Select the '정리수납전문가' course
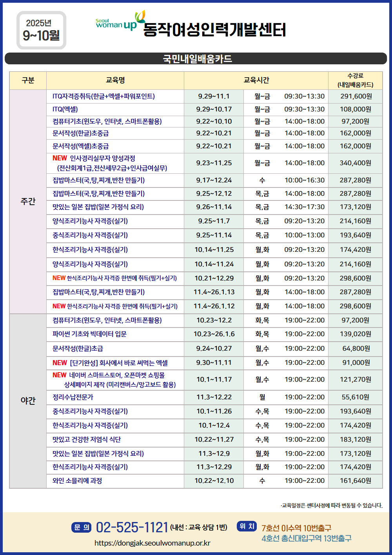This screenshot has height=555, width=392. click(73, 397)
